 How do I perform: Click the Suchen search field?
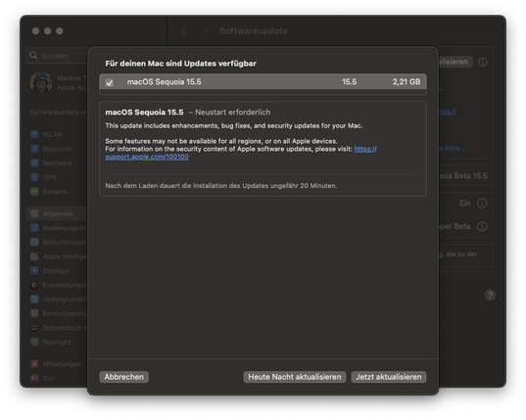pos(57,55)
